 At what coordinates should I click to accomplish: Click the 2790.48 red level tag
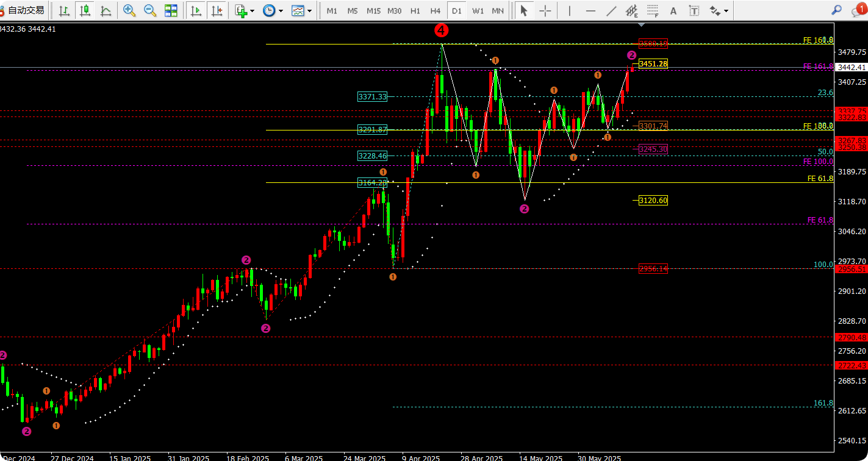click(852, 337)
